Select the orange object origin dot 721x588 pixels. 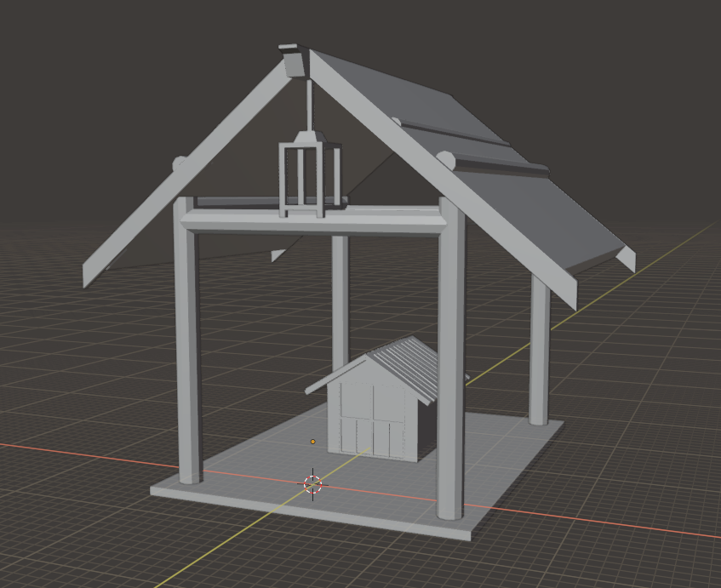tap(312, 442)
